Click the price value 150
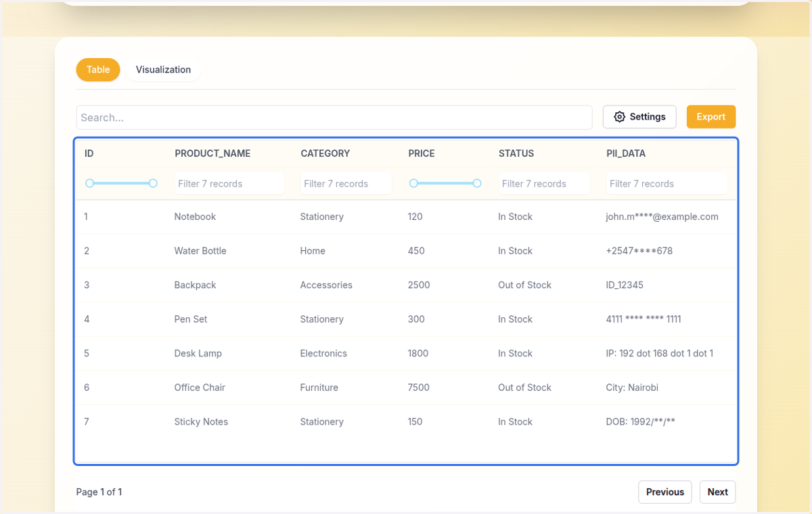This screenshot has width=812, height=514. [415, 422]
